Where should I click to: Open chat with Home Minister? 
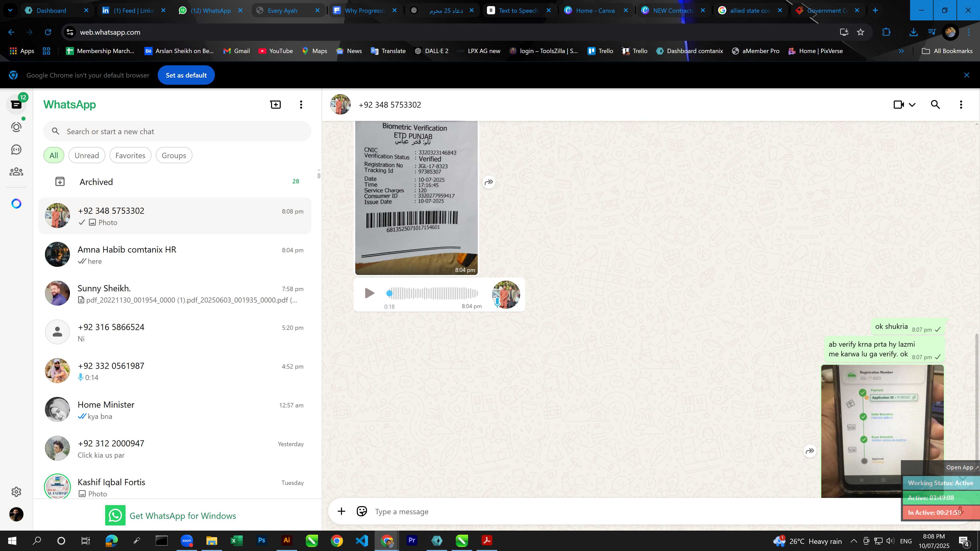(x=175, y=410)
